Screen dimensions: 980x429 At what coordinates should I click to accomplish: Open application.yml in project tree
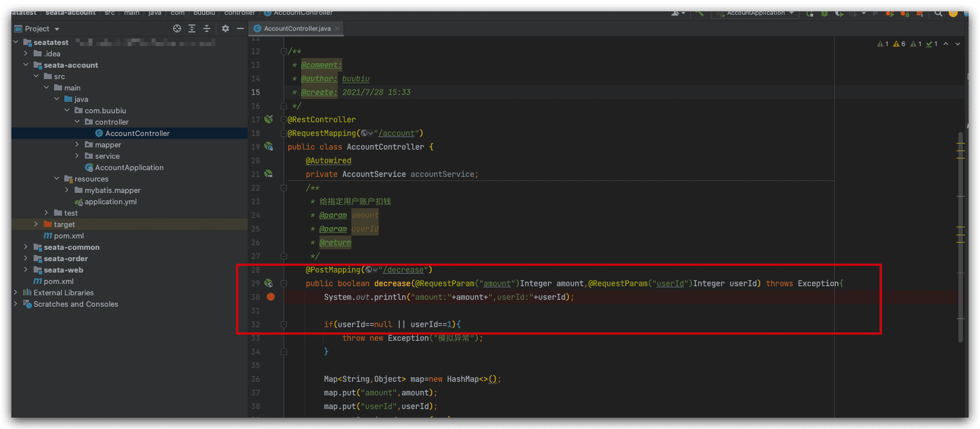pyautogui.click(x=110, y=201)
